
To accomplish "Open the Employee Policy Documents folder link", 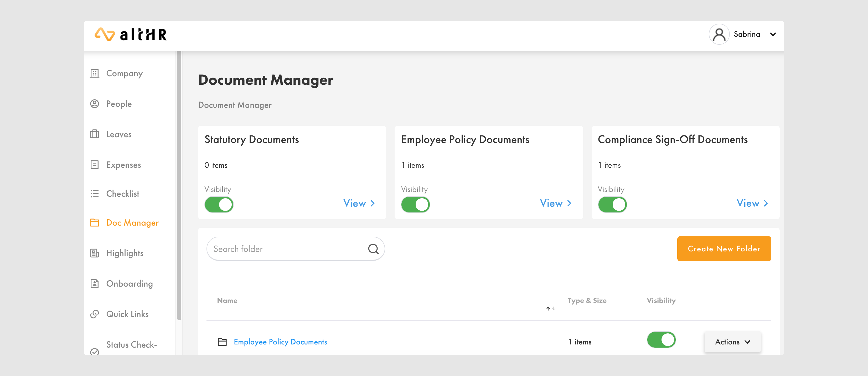I will 280,342.
